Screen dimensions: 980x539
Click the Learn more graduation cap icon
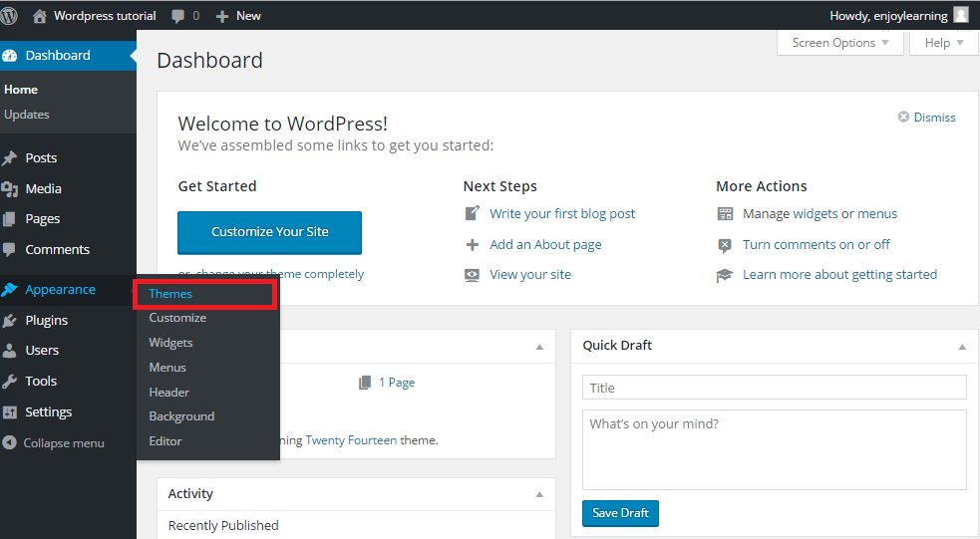coord(725,275)
